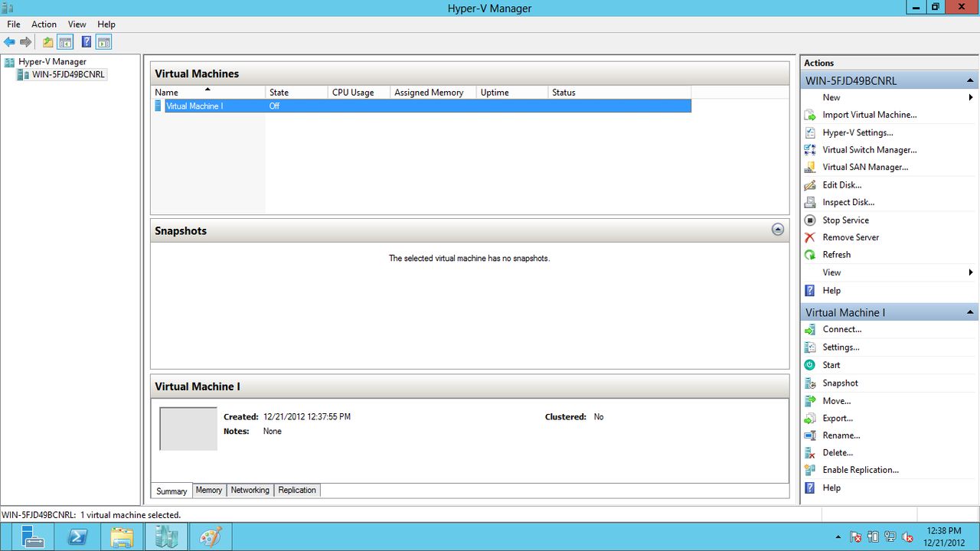Switch to the Memory tab

(x=209, y=490)
